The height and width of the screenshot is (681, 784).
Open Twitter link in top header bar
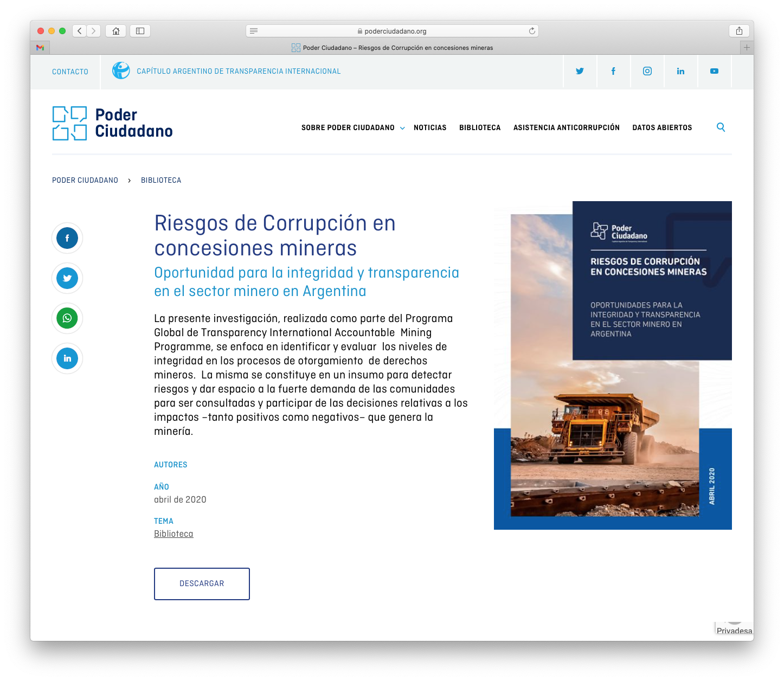(580, 71)
